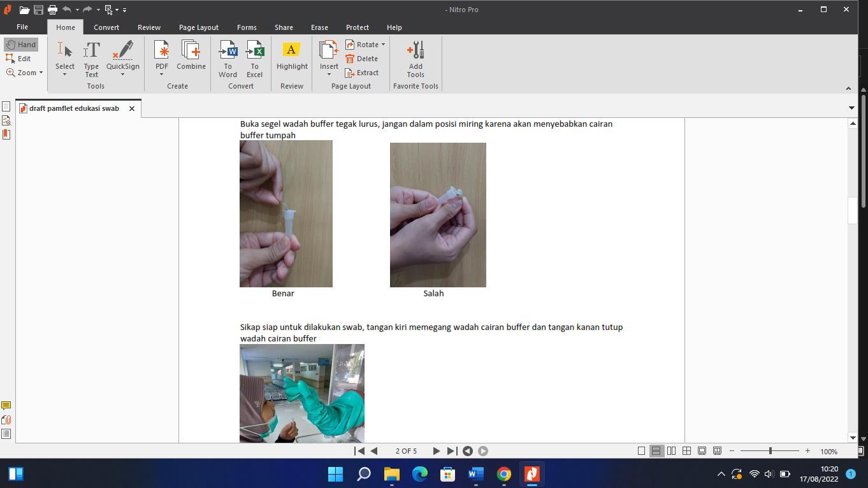Viewport: 868px width, 488px height.
Task: Go to the first page
Action: 359,451
